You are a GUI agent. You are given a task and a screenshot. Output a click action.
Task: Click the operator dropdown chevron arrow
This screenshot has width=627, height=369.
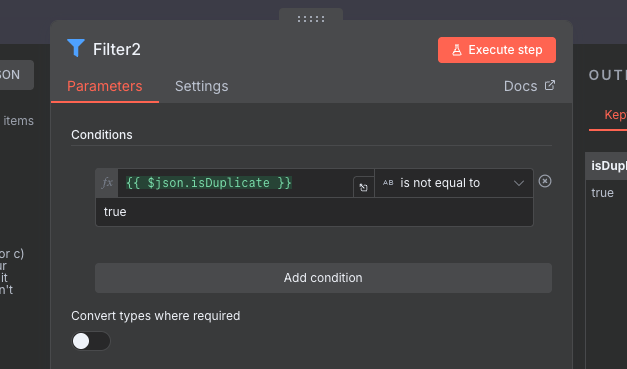(x=519, y=184)
